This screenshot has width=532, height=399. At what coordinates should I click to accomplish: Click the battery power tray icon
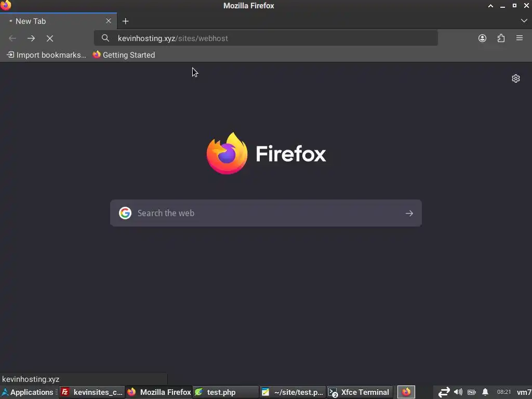[x=472, y=392]
